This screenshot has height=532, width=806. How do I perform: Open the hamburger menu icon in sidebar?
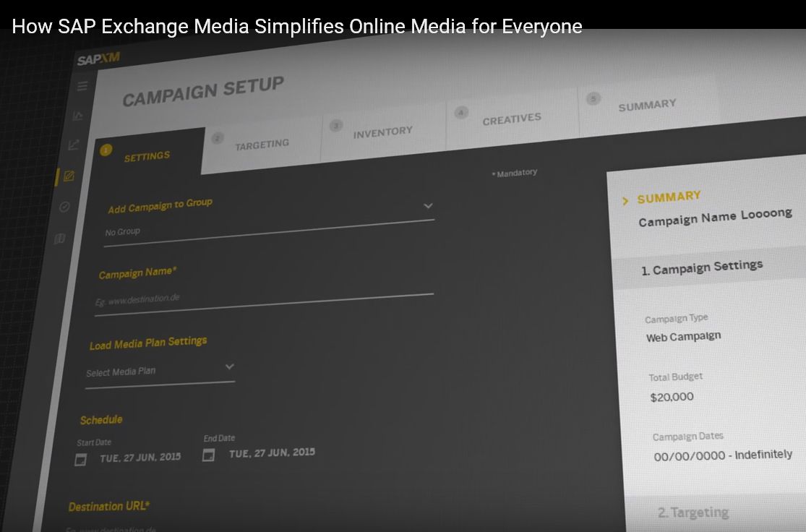pos(82,86)
